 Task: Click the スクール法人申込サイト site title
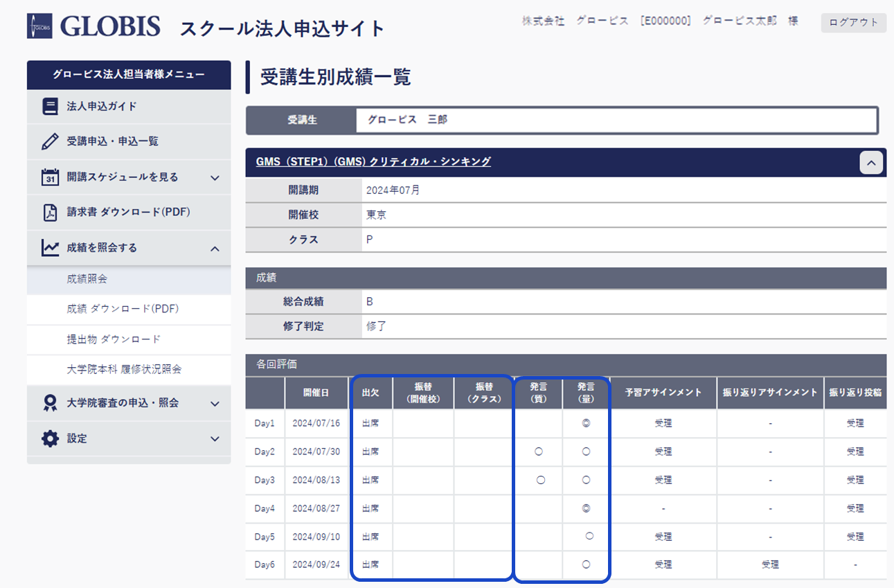282,29
